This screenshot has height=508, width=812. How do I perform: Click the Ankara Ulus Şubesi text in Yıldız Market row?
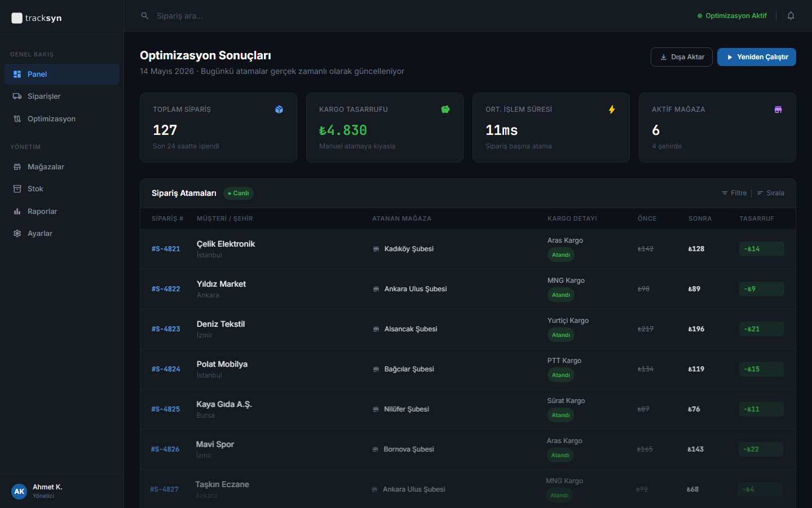pyautogui.click(x=416, y=289)
